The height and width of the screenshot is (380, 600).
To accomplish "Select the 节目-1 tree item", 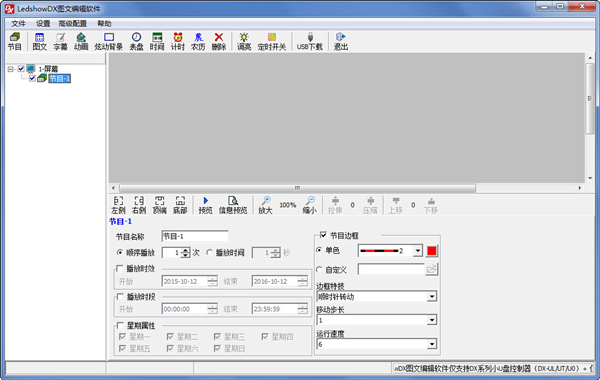I will (60, 78).
